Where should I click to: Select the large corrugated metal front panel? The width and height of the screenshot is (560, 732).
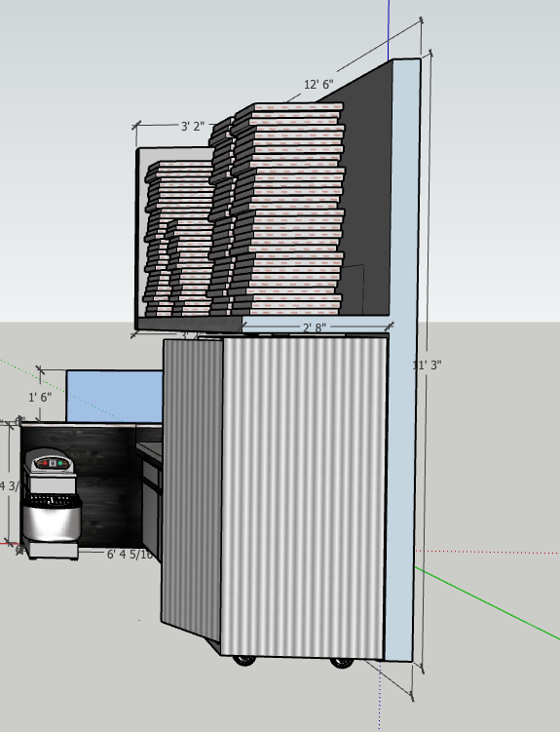pyautogui.click(x=304, y=496)
